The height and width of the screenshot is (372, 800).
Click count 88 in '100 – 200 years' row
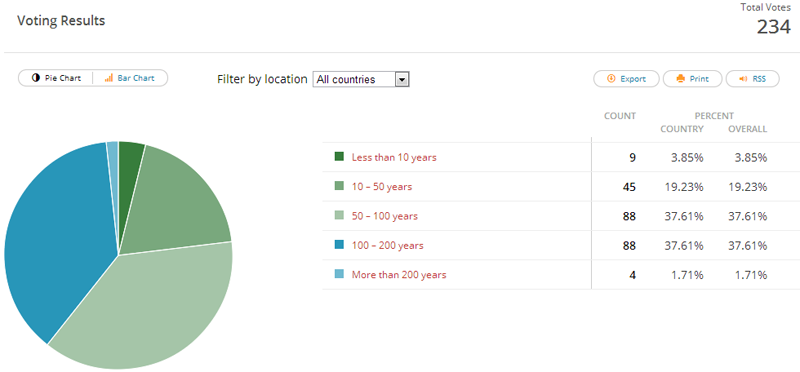629,245
